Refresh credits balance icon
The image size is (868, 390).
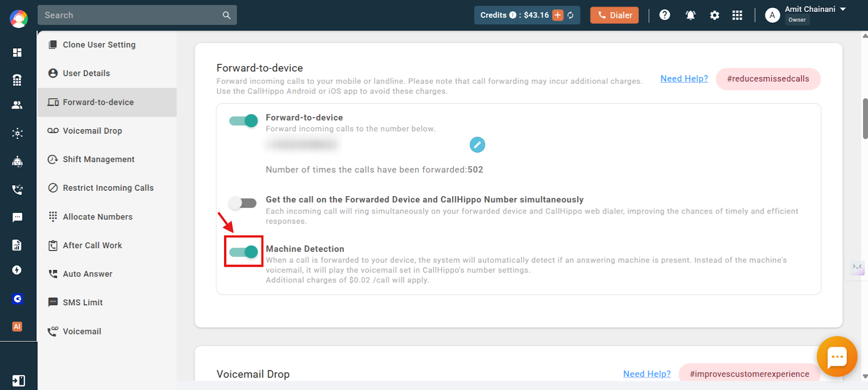[x=571, y=15]
